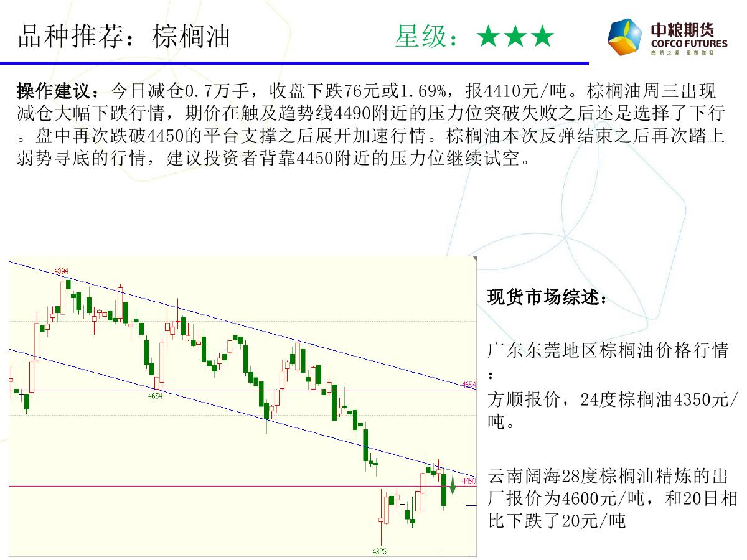This screenshot has width=747, height=560.
Task: Click the 现货市场综述 heading
Action: [x=547, y=297]
